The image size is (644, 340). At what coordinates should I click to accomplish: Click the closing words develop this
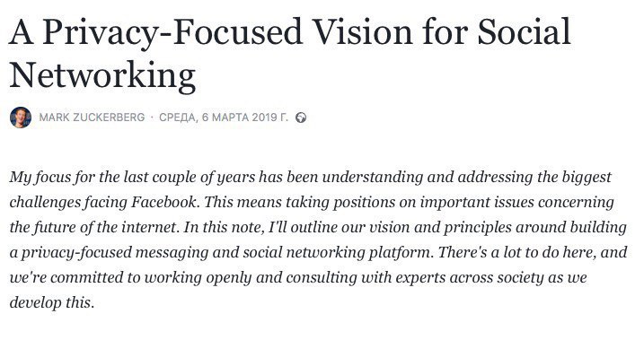click(52, 302)
